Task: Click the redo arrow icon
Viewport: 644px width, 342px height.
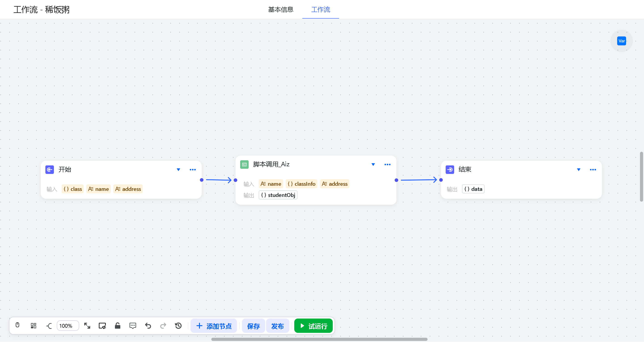Action: coord(163,326)
